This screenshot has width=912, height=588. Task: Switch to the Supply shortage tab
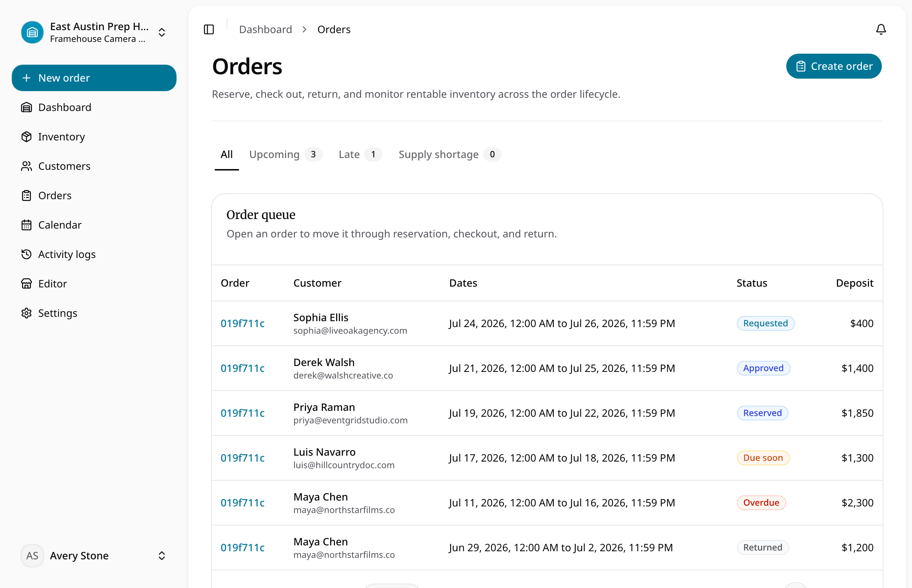450,154
